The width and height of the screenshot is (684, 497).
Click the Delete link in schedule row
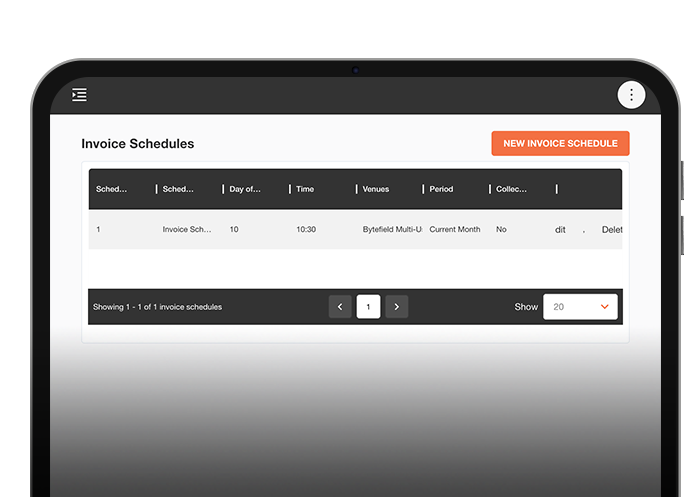pos(611,230)
